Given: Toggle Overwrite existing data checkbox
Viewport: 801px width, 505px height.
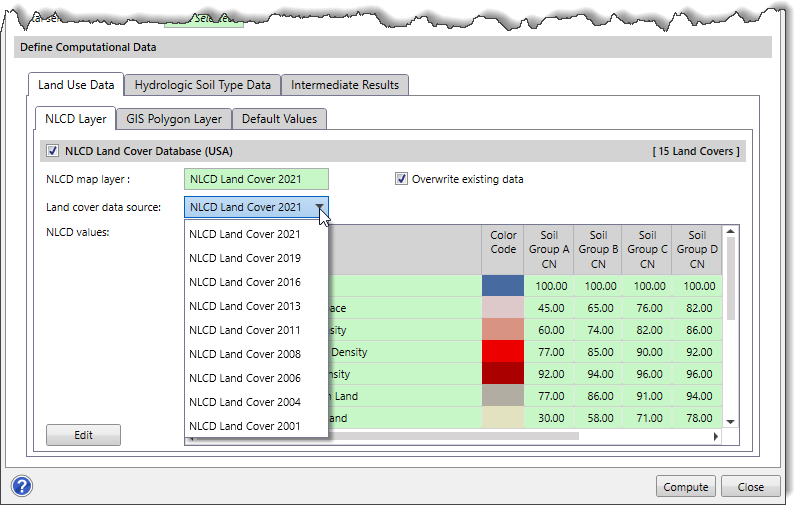Looking at the screenshot, I should pos(402,179).
